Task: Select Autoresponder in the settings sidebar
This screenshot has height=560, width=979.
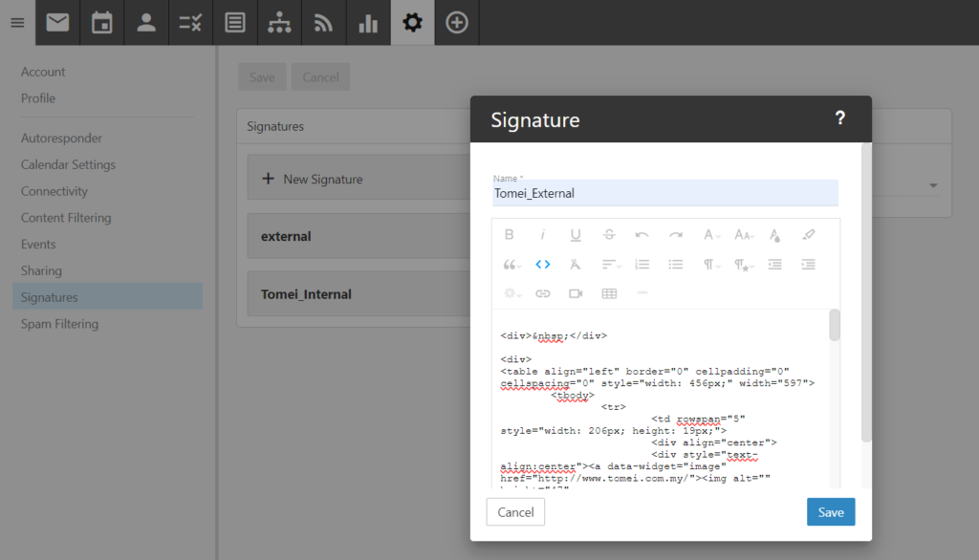Action: point(61,138)
